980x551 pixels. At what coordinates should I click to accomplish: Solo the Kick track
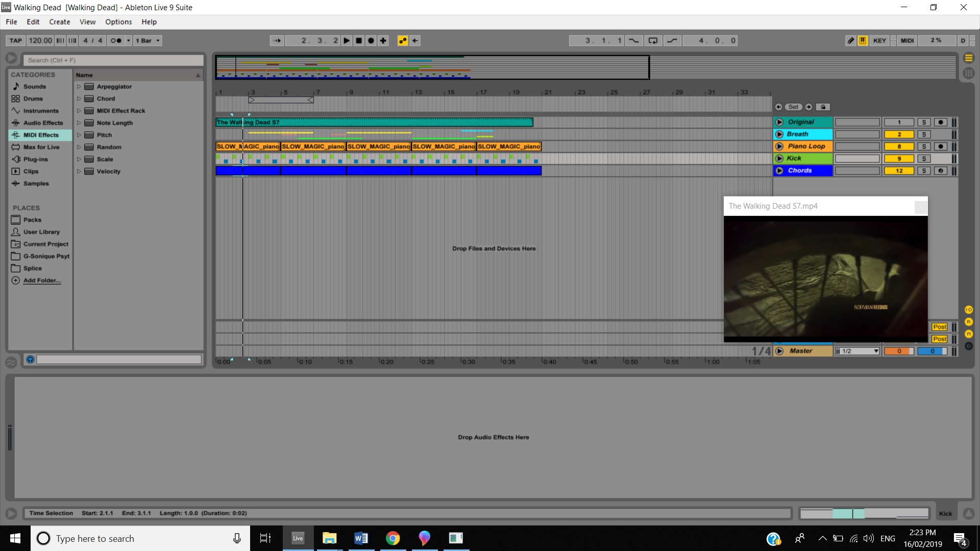(924, 159)
